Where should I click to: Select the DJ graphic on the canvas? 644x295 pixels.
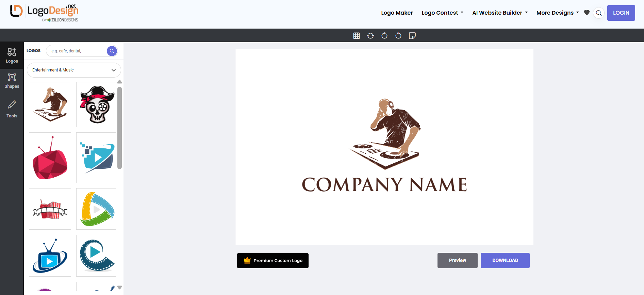point(385,134)
